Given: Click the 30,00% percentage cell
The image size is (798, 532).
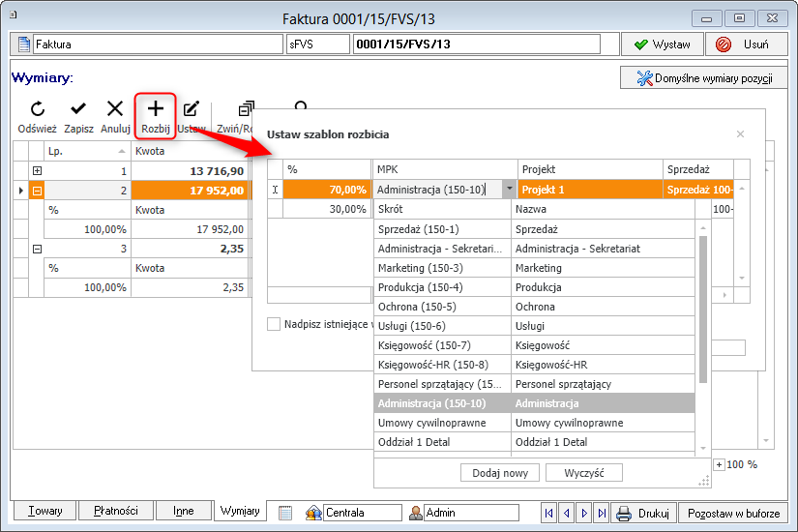Looking at the screenshot, I should tap(327, 209).
